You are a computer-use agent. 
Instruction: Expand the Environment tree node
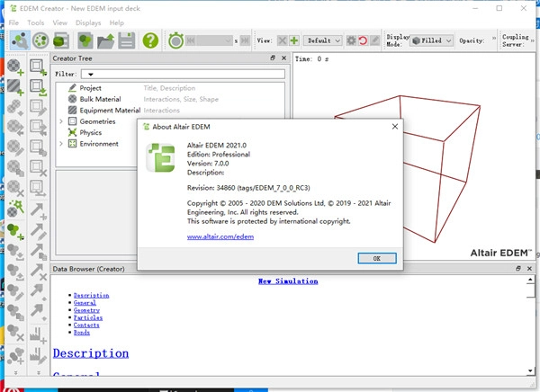coord(61,144)
